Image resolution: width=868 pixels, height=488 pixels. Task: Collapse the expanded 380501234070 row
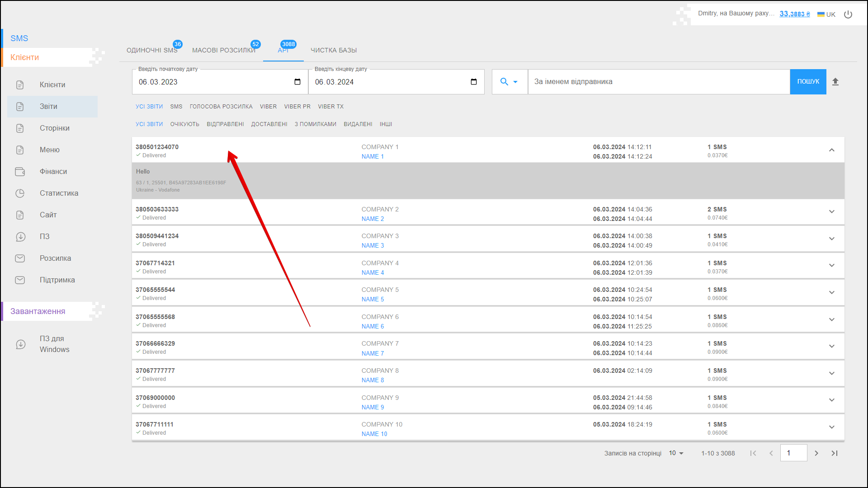click(x=832, y=150)
